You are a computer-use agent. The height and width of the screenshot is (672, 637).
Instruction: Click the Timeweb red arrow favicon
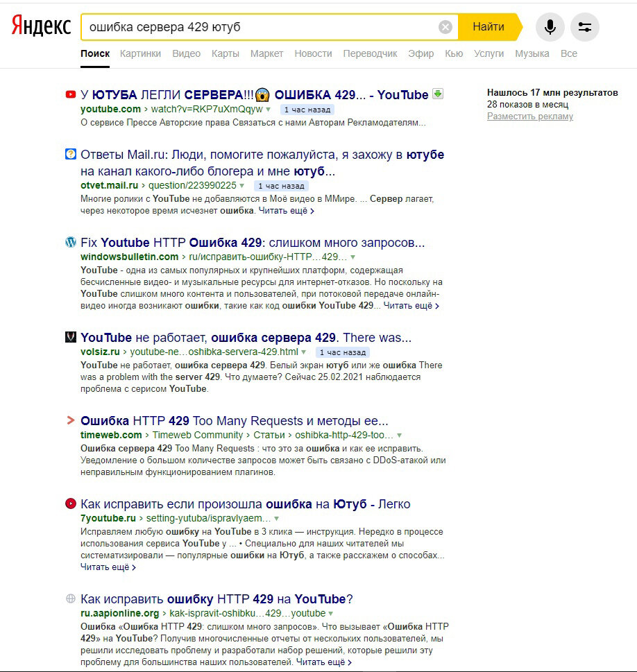pos(70,420)
